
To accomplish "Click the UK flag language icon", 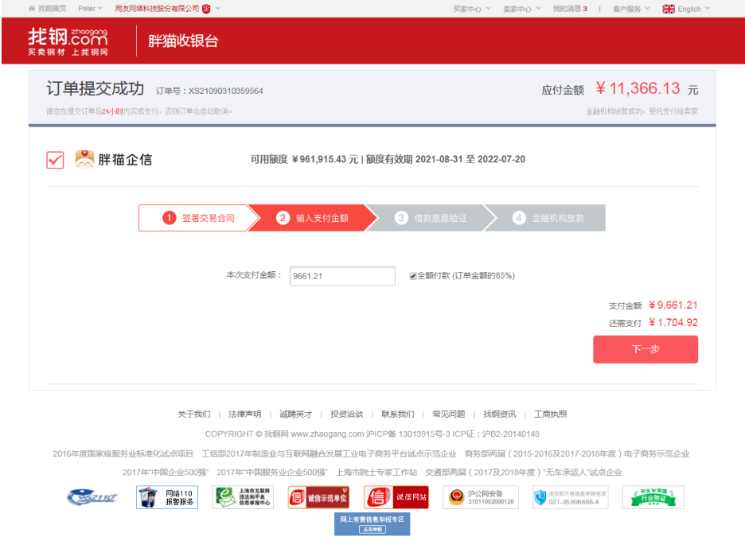I will (669, 9).
